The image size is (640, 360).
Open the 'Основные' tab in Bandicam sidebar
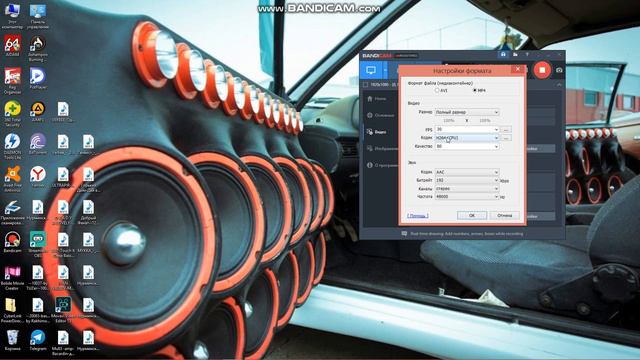tap(380, 115)
